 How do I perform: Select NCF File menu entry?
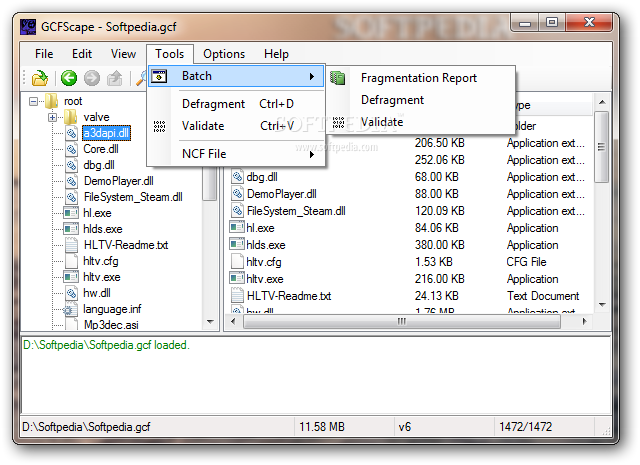[x=237, y=154]
